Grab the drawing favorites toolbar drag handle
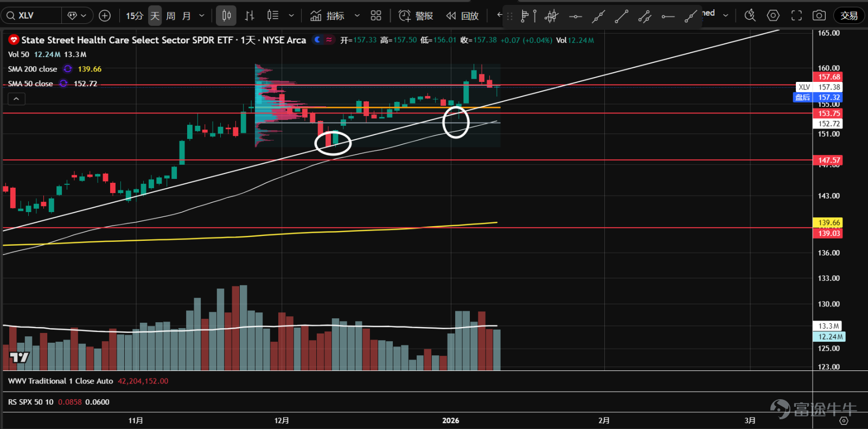The image size is (868, 429). [x=509, y=16]
